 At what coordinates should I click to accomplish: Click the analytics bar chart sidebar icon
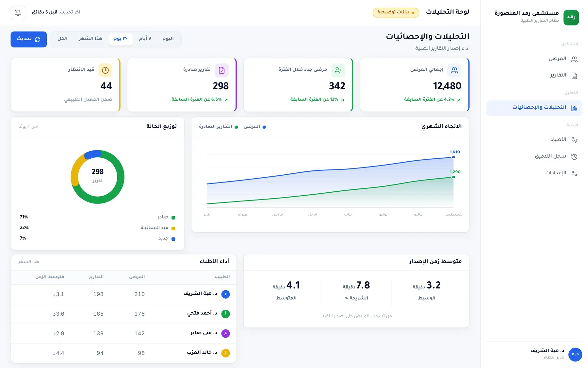574,108
